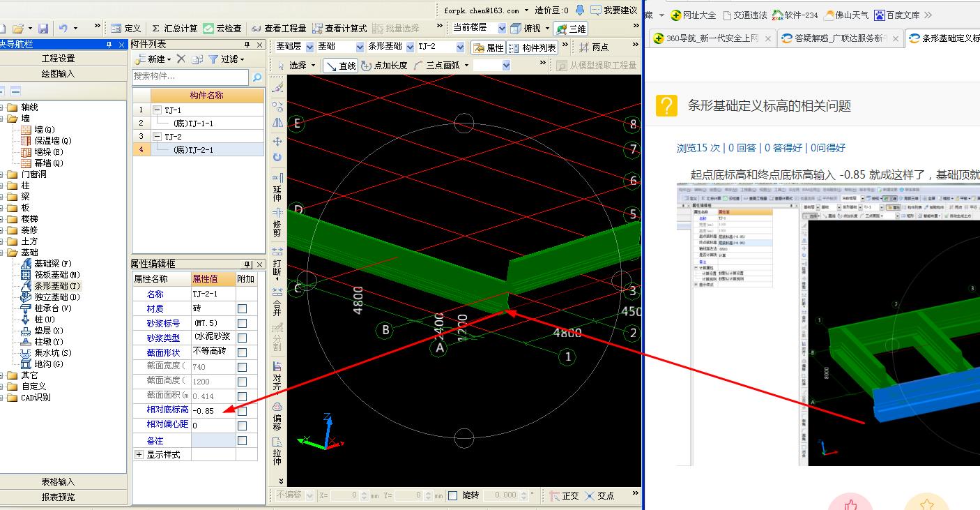The height and width of the screenshot is (510, 980).
Task: Click the Undo arrow icon
Action: (x=63, y=29)
